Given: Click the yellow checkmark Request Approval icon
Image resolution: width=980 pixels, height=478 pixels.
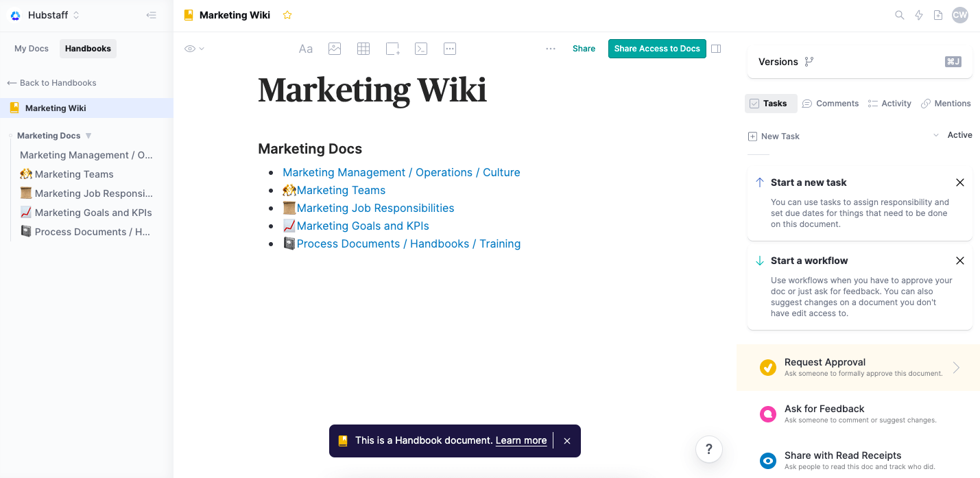Looking at the screenshot, I should click(768, 368).
